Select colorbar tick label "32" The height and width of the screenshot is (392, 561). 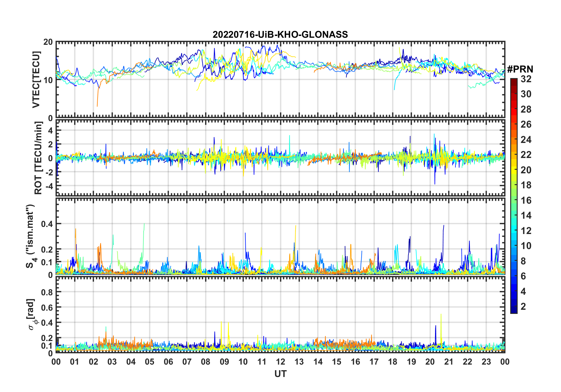click(526, 79)
